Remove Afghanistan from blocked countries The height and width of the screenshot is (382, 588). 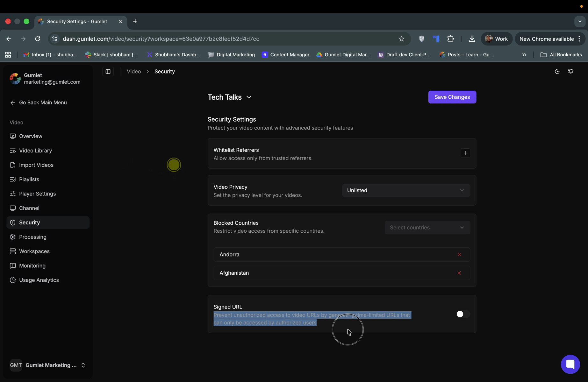click(x=459, y=273)
